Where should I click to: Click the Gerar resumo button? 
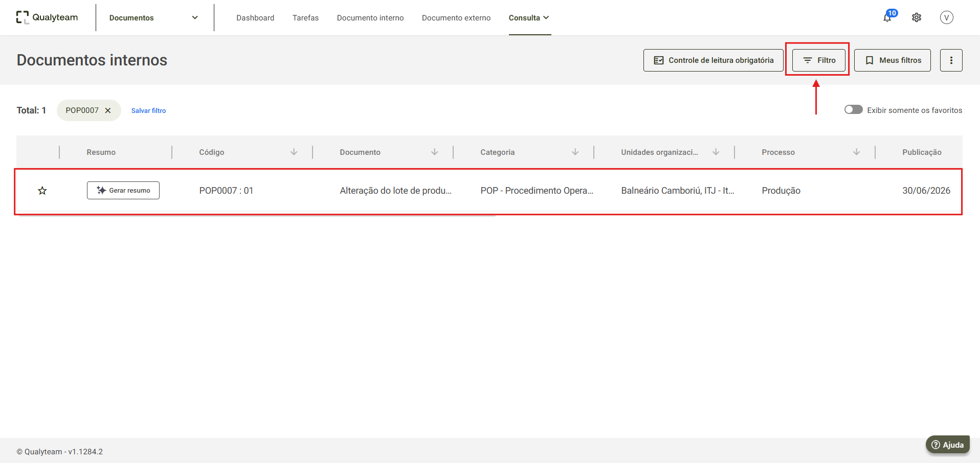coord(123,190)
